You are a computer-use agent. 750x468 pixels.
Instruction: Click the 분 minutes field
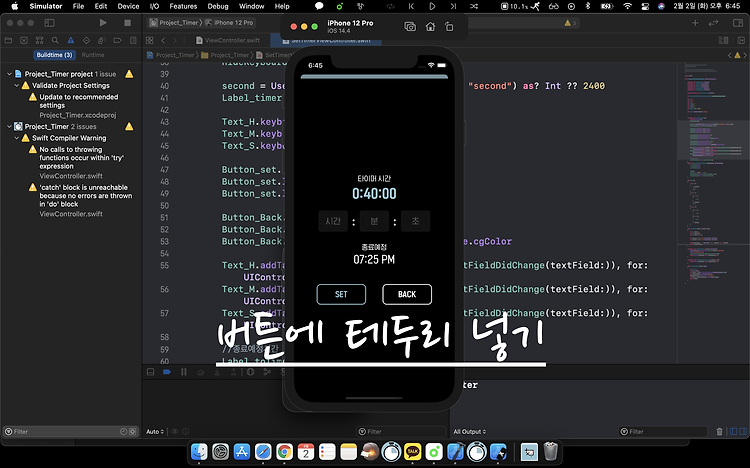point(374,221)
